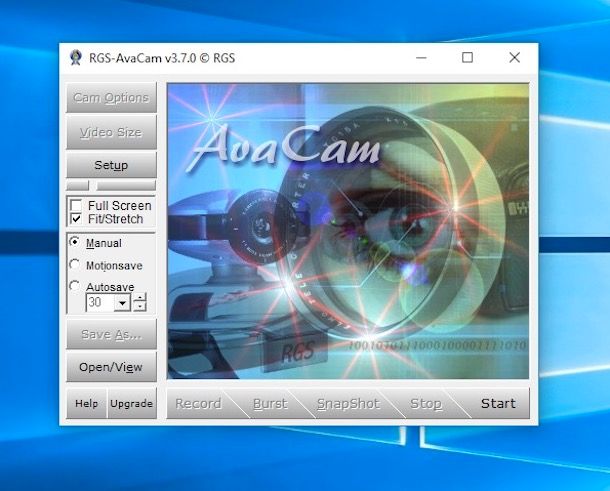The height and width of the screenshot is (491, 610).
Task: Open the Video Size settings
Action: pos(111,132)
